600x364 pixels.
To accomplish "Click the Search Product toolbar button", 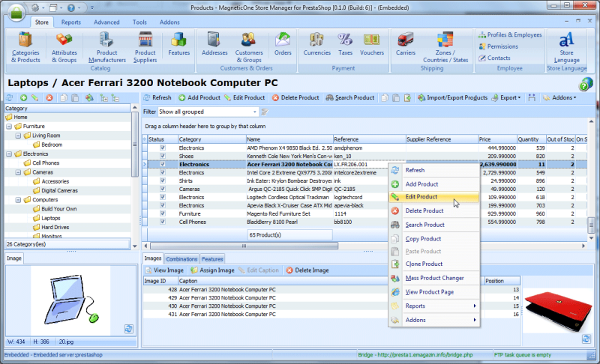I will click(x=349, y=98).
